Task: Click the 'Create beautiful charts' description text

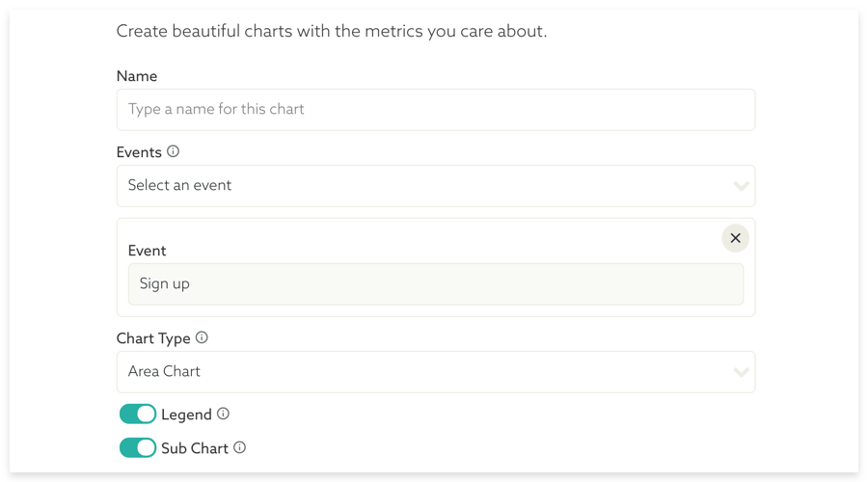Action: [331, 31]
